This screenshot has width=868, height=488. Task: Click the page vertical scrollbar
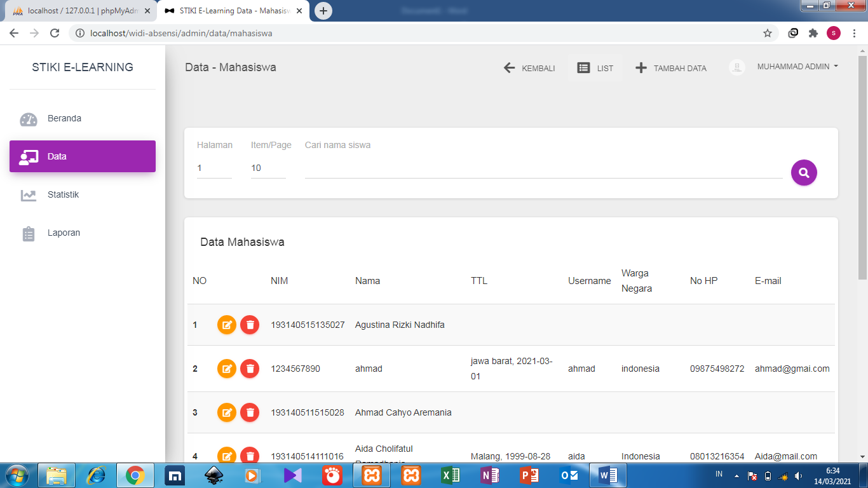862,168
